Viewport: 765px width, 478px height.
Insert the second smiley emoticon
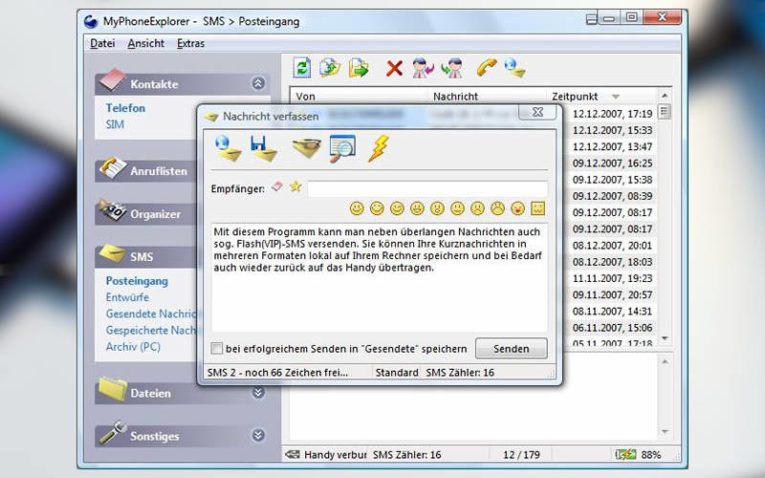coord(377,209)
